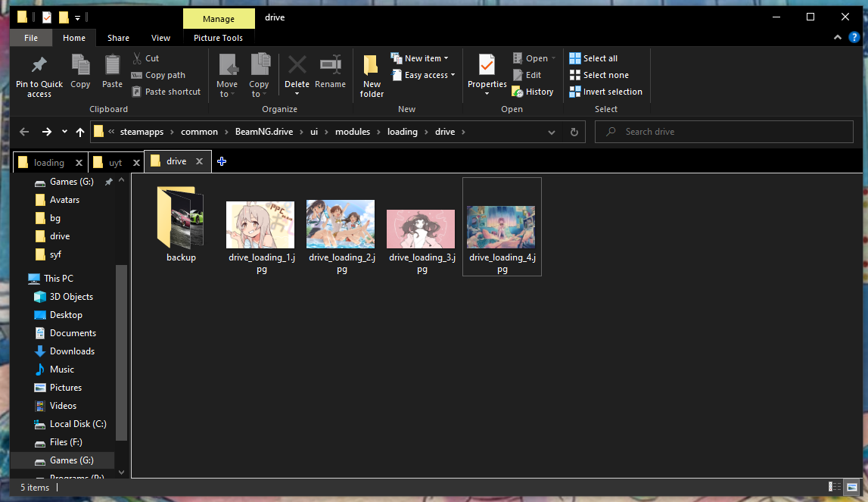The height and width of the screenshot is (502, 868).
Task: Open Music folder in sidebar
Action: [62, 369]
